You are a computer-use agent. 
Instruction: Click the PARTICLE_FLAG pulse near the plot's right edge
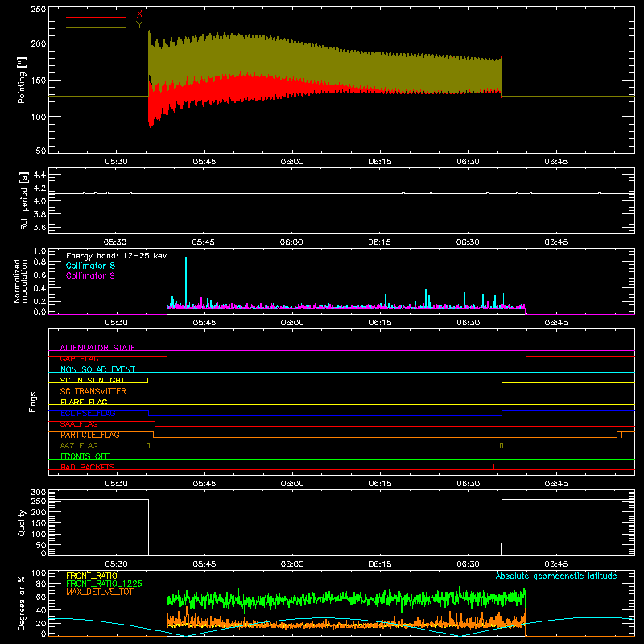point(619,435)
